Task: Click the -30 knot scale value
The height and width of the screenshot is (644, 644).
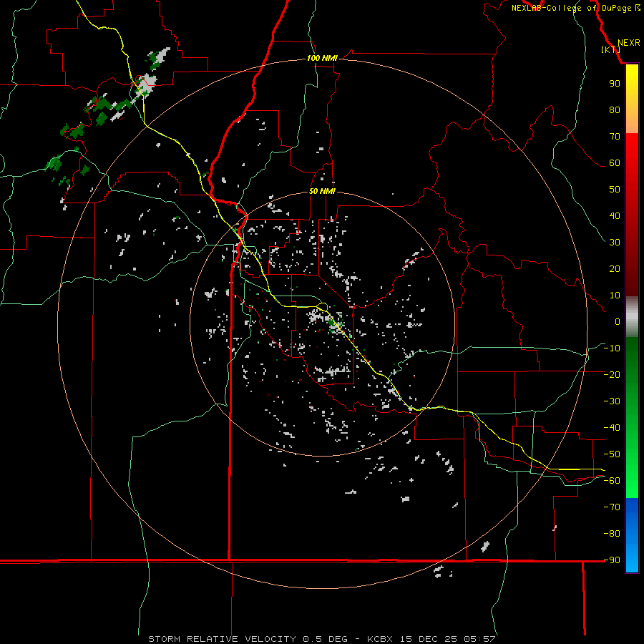Action: [x=612, y=401]
